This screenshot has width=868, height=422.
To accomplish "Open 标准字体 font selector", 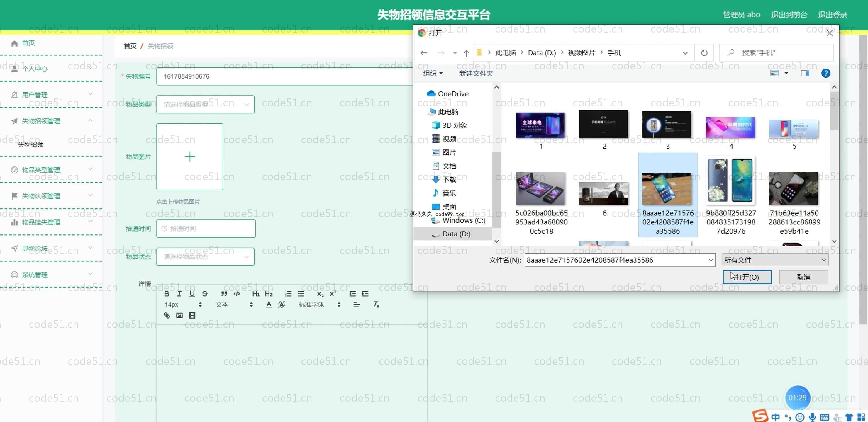I will click(319, 304).
